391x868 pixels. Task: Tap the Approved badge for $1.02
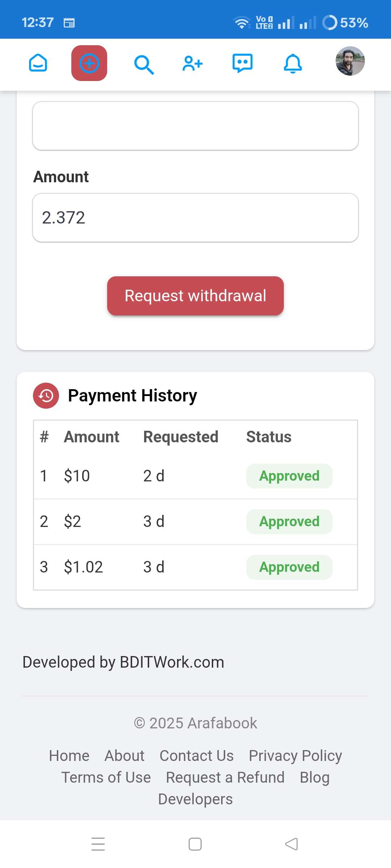click(289, 567)
